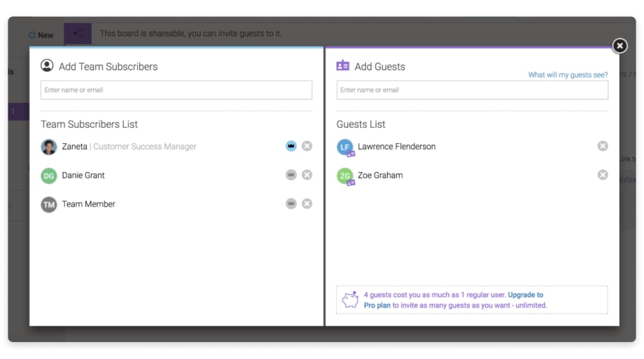Viewport: 644px width, 359px height.
Task: Click Danie Grant's green DG avatar
Action: 49,176
